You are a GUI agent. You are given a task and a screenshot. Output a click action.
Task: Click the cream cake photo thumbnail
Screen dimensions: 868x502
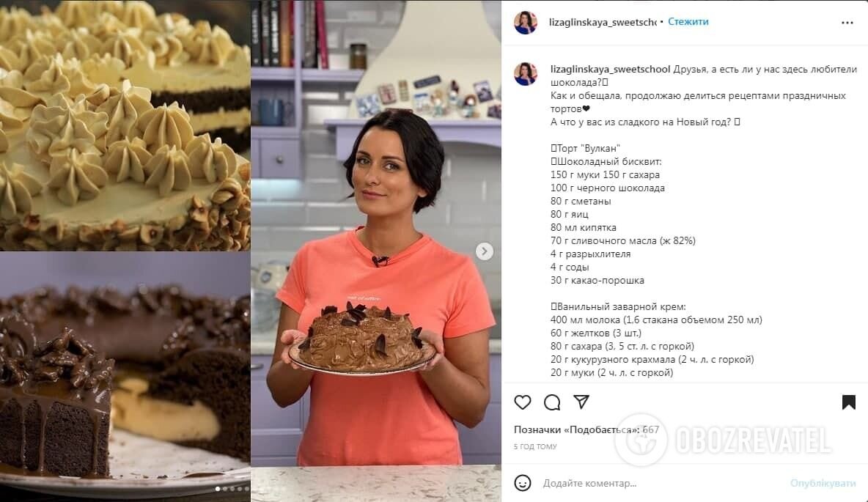(x=125, y=125)
